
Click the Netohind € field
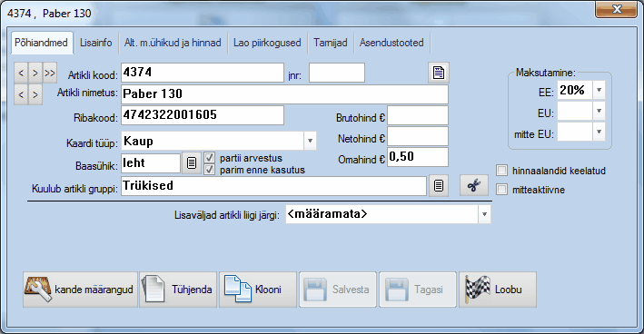point(418,136)
